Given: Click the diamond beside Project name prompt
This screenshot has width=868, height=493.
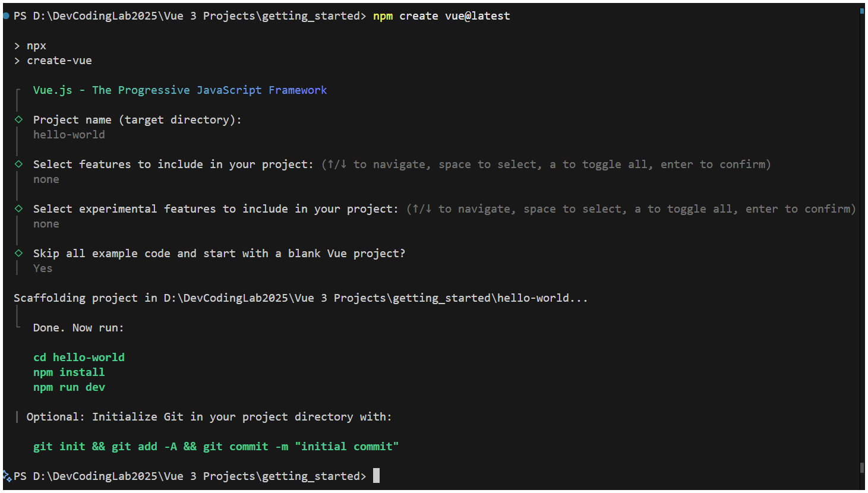Looking at the screenshot, I should [18, 119].
